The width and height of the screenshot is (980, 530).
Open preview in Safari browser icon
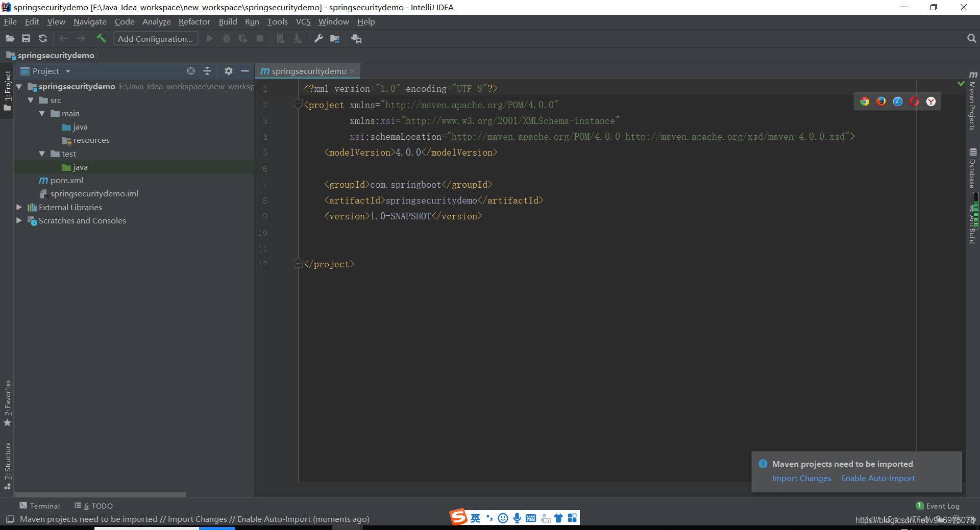pyautogui.click(x=898, y=102)
